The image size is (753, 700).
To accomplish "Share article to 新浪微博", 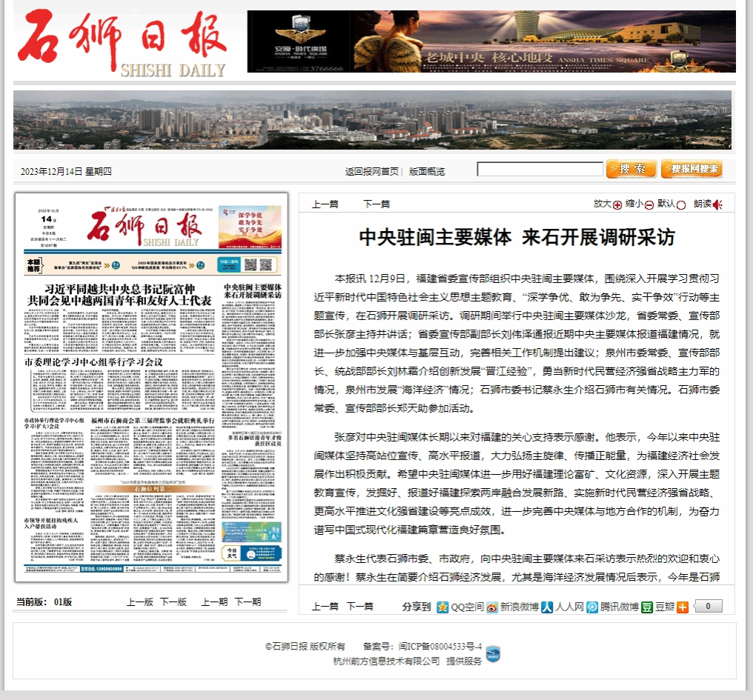I will 493,607.
